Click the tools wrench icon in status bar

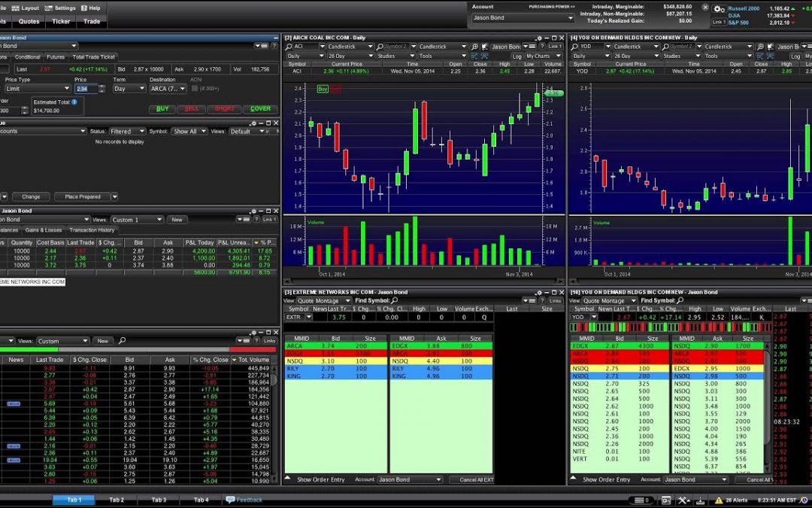point(683,500)
